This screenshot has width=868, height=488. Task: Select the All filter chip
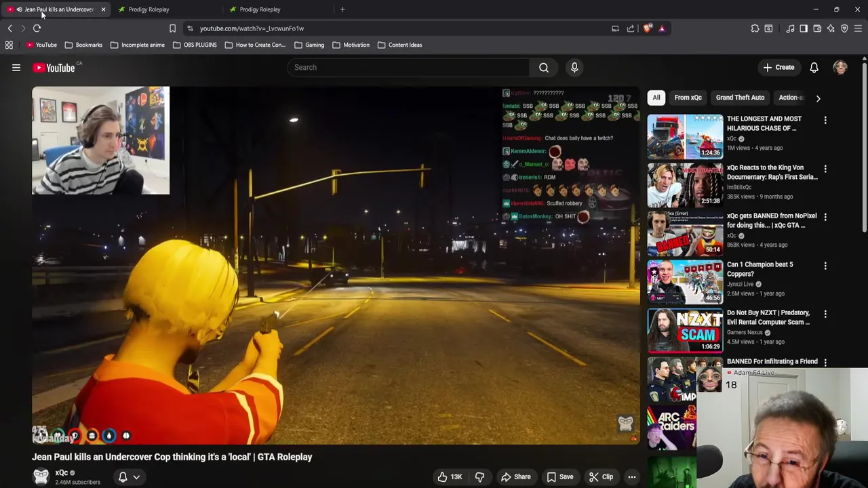tap(656, 98)
